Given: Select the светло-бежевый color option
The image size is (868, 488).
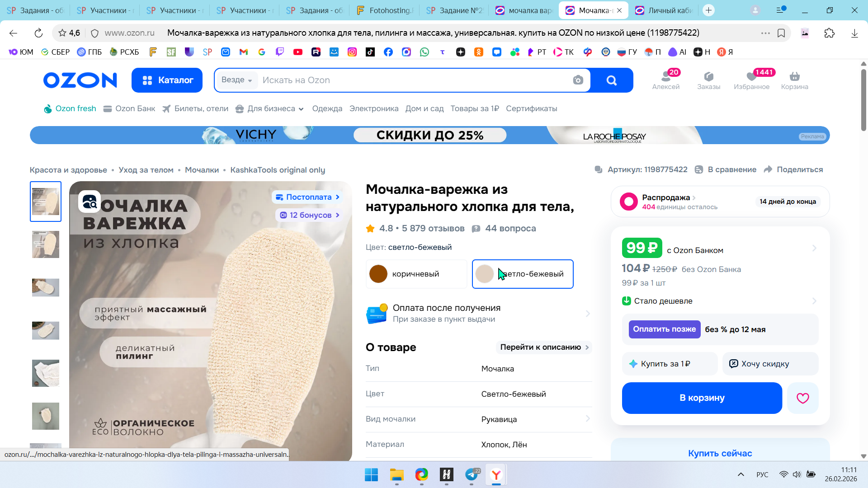Looking at the screenshot, I should tap(523, 274).
